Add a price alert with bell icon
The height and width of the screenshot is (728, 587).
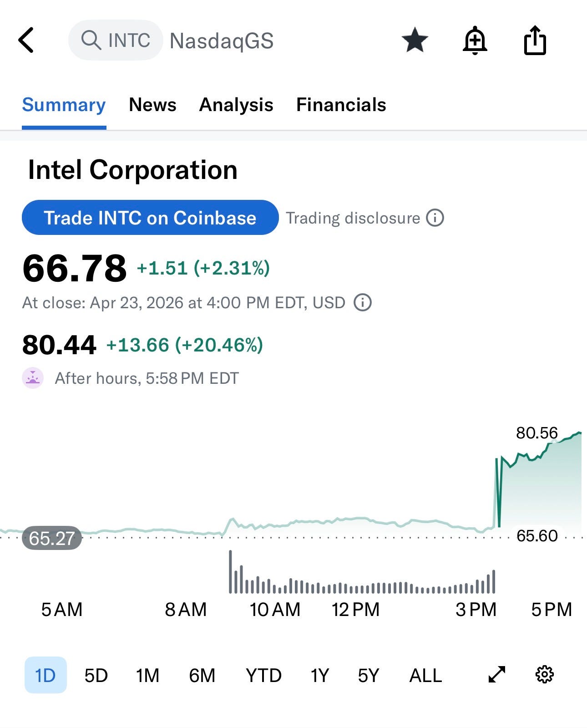475,40
